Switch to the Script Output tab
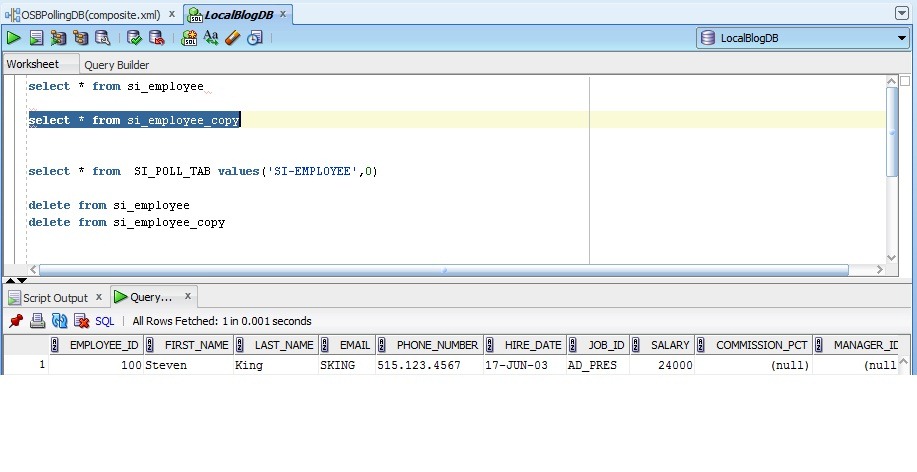The height and width of the screenshot is (472, 917). [55, 298]
